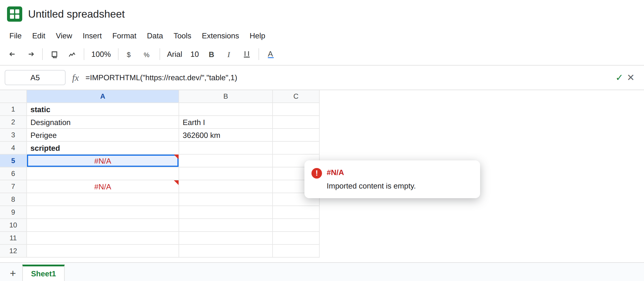644x281 pixels.
Task: Open the File menu
Action: (16, 36)
